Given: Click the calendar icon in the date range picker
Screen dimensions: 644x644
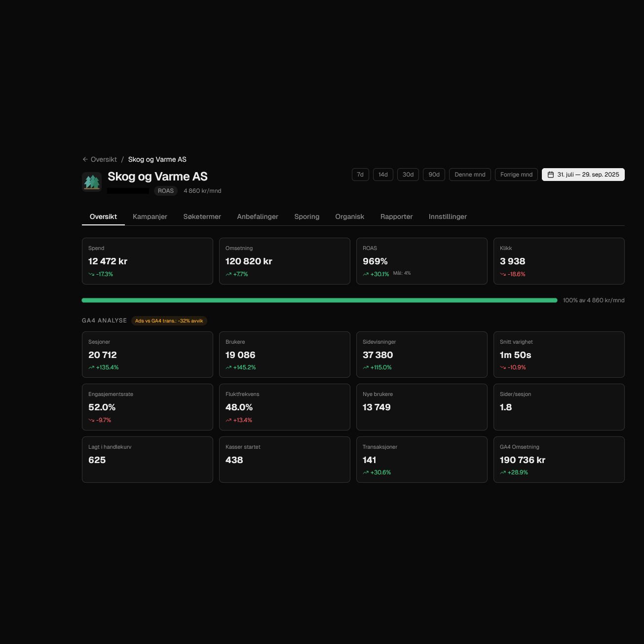Looking at the screenshot, I should coord(550,174).
